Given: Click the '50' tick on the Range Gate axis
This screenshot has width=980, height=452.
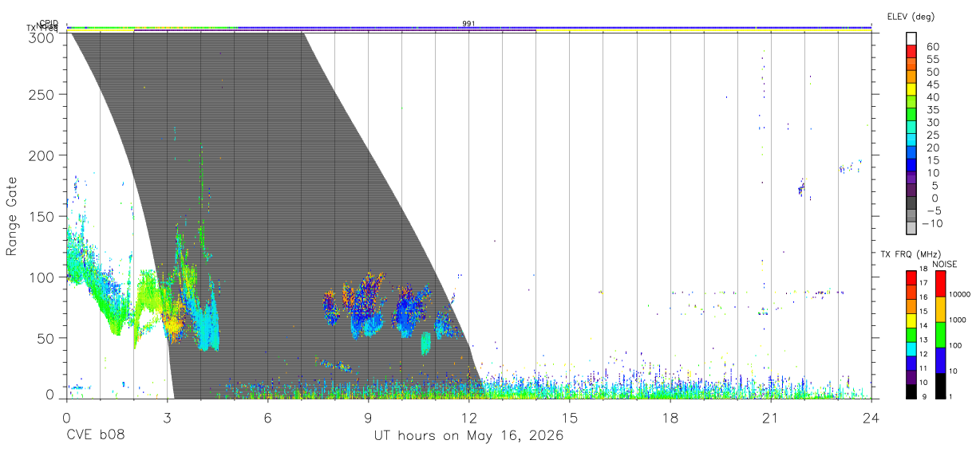Looking at the screenshot, I should coord(46,337).
